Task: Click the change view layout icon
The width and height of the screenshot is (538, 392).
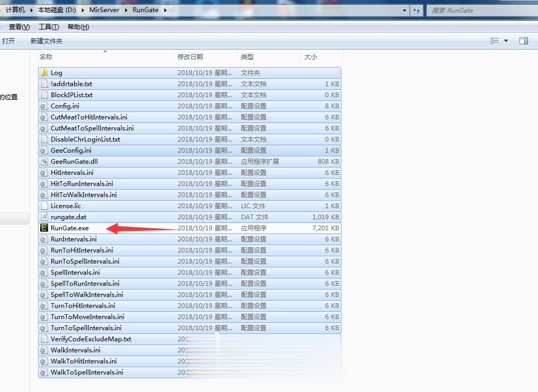Action: 495,41
